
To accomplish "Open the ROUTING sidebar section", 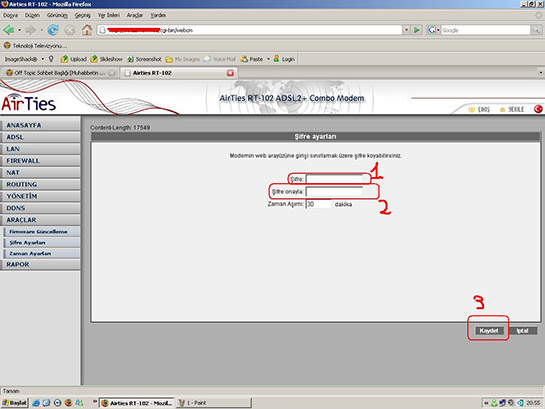I will click(x=40, y=184).
